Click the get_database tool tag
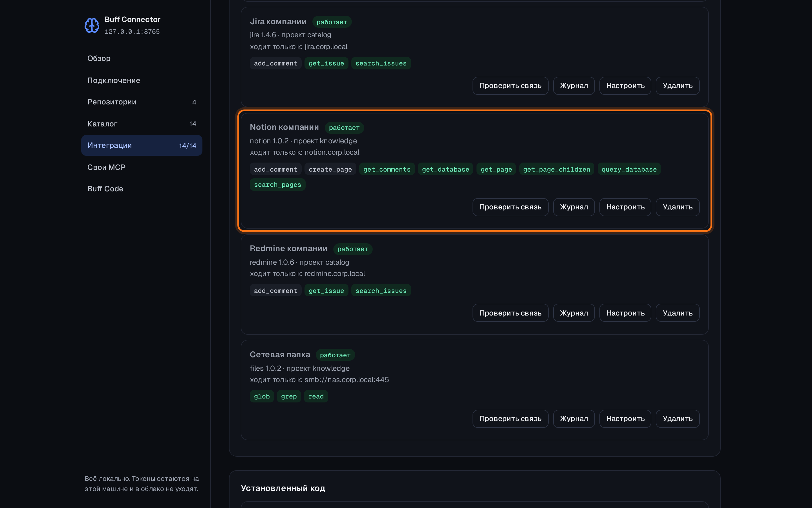 [445, 169]
